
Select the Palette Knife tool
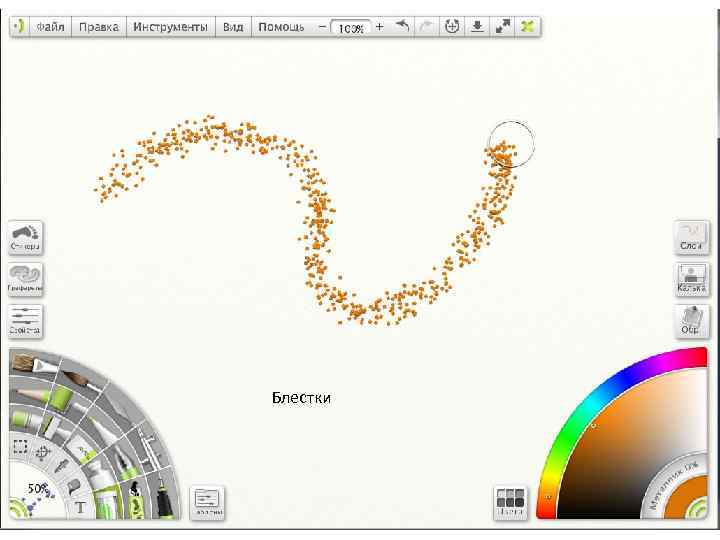pos(120,410)
